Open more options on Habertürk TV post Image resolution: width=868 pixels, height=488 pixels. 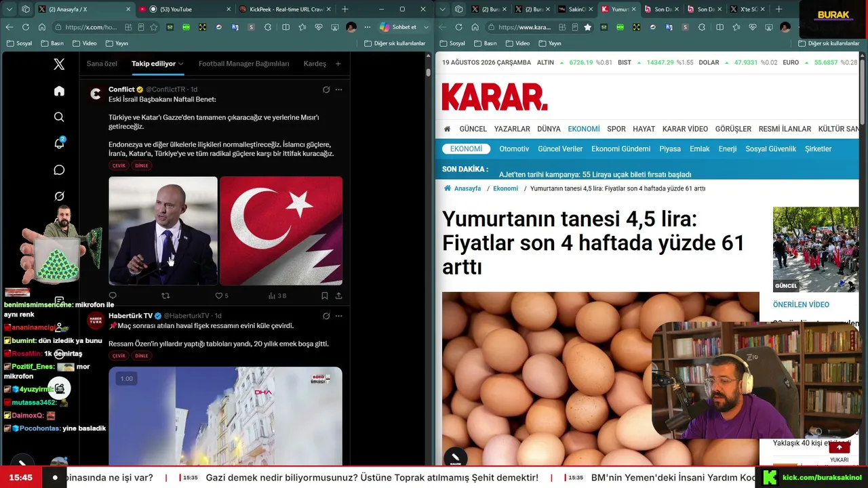(338, 316)
